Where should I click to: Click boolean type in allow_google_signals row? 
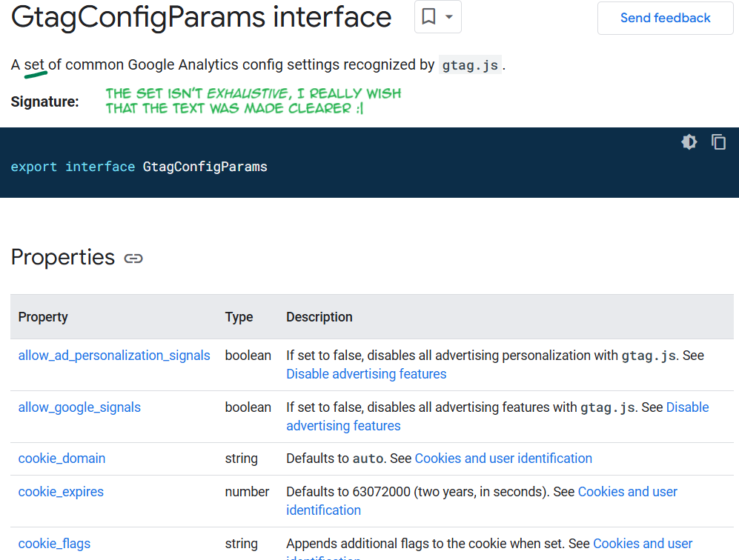pyautogui.click(x=248, y=407)
